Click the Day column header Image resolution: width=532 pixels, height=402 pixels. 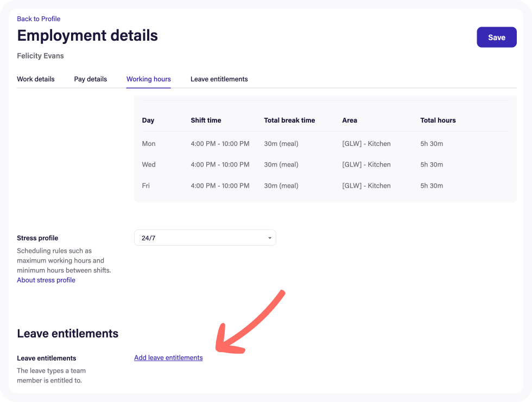click(148, 120)
